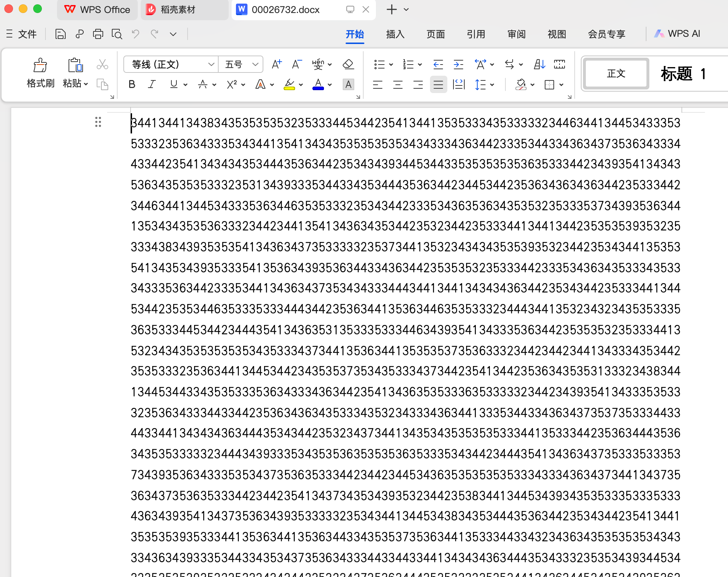
Task: Expand the borders dropdown arrow
Action: pos(561,85)
